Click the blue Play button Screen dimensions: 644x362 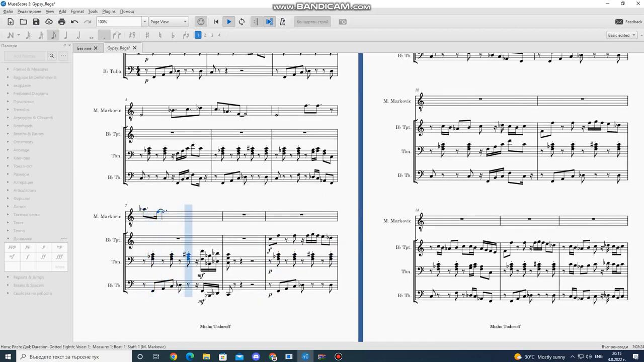[x=229, y=22]
